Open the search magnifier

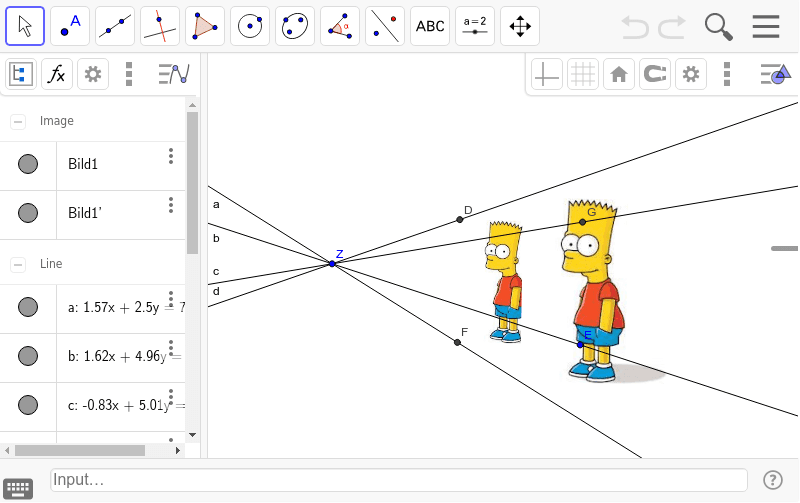coord(718,27)
